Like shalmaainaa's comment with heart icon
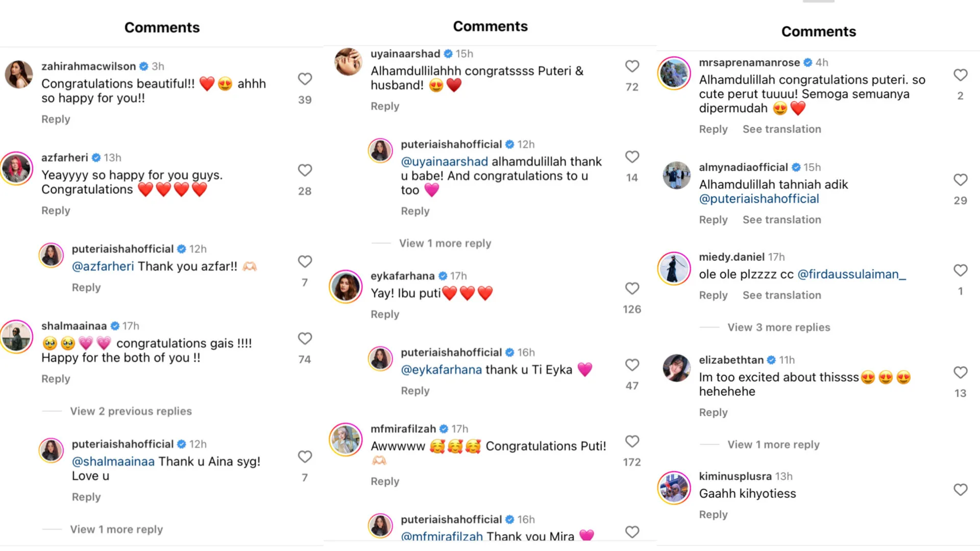The width and height of the screenshot is (980, 551). pyautogui.click(x=305, y=339)
